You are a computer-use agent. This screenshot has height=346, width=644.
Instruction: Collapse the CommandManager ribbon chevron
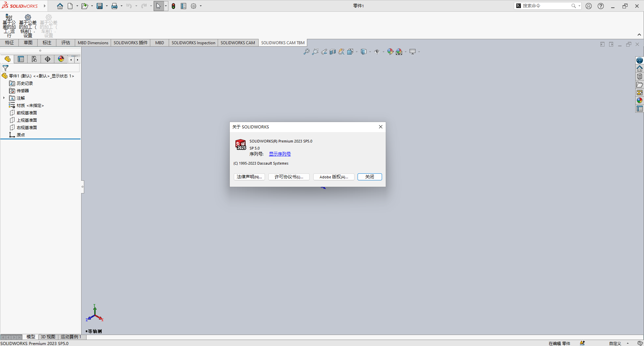639,35
